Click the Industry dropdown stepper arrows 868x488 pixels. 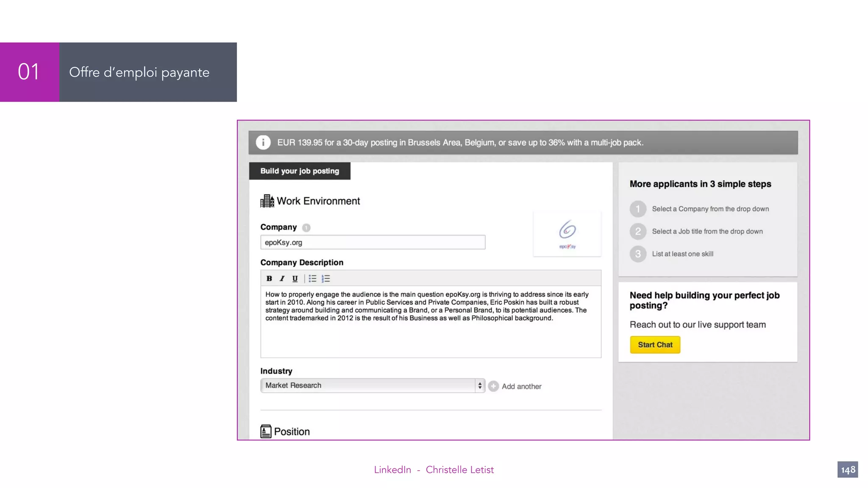click(x=480, y=385)
